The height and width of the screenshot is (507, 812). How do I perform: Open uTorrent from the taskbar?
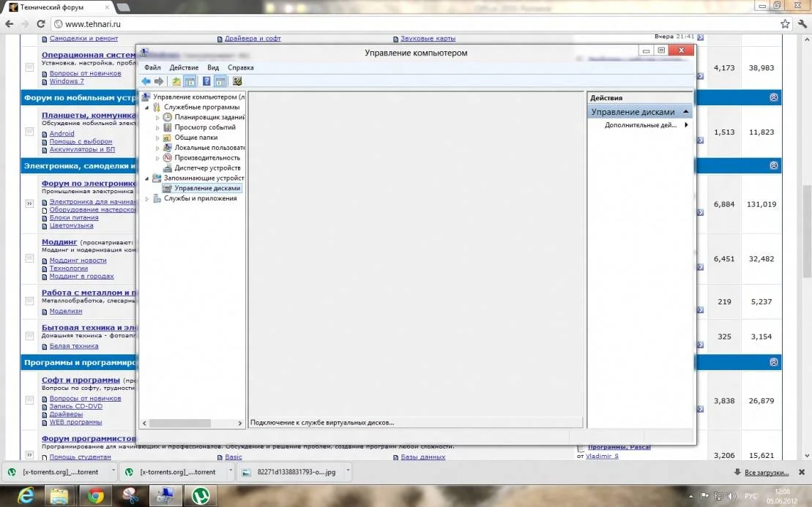(x=201, y=496)
